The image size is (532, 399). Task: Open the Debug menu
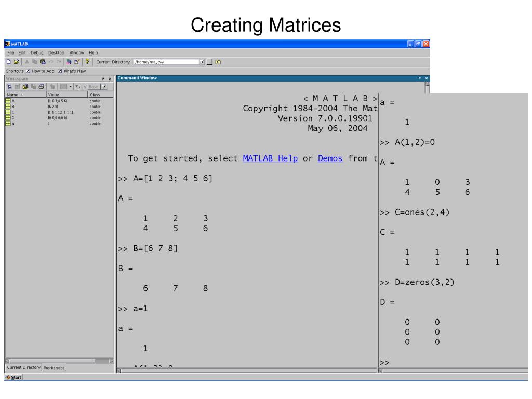coord(37,52)
